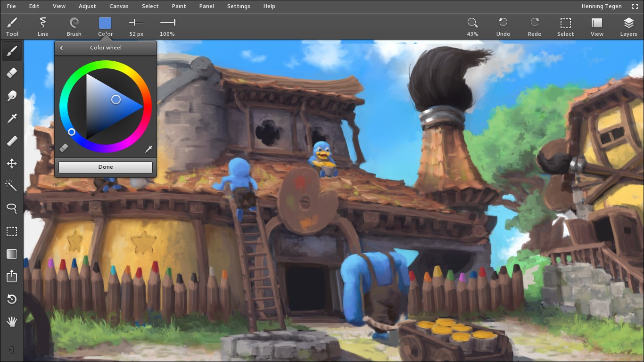Open the gradient tool
The height and width of the screenshot is (362, 644).
click(x=11, y=254)
